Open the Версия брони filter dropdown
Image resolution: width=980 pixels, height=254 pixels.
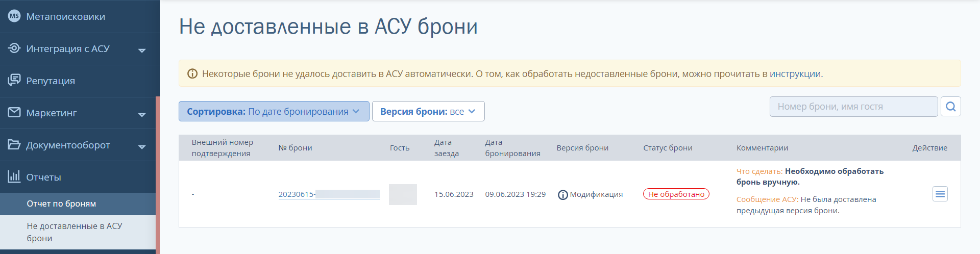[x=428, y=111]
